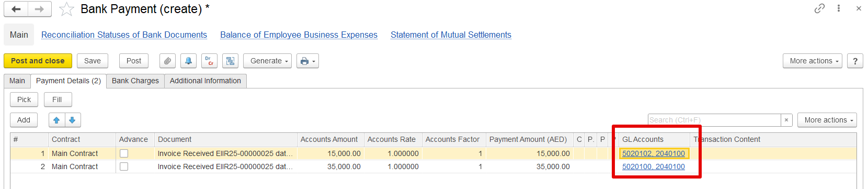Open the print dropdown button
The width and height of the screenshot is (868, 189).
[x=307, y=61]
